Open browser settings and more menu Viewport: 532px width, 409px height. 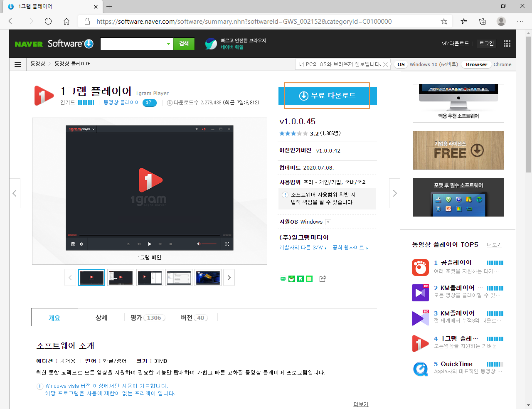coord(520,21)
